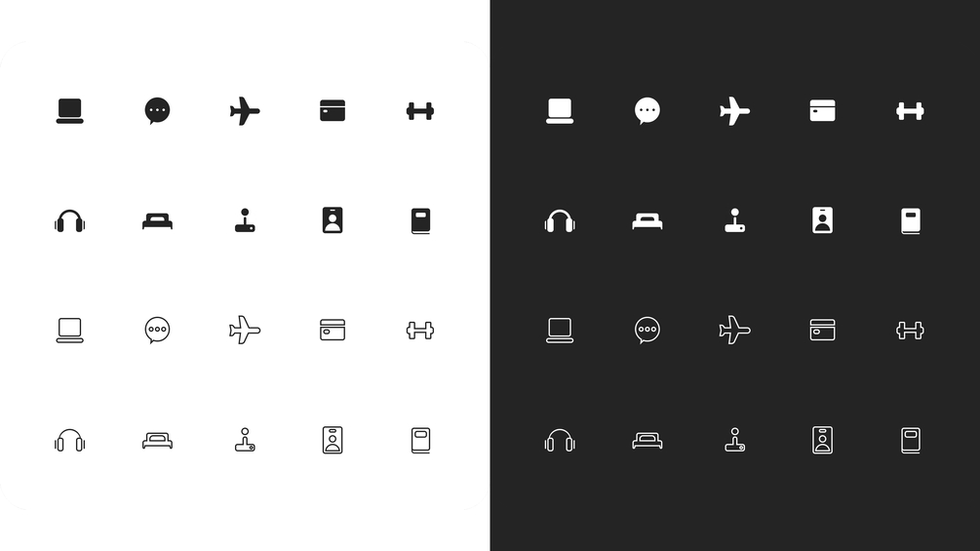980x551 pixels.
Task: Choose the filled book icon on white panel
Action: 420,221
